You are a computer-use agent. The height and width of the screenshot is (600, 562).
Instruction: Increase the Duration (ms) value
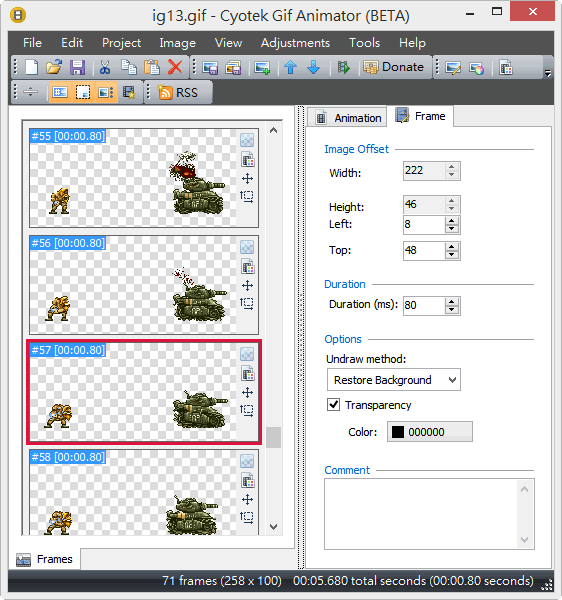[452, 302]
